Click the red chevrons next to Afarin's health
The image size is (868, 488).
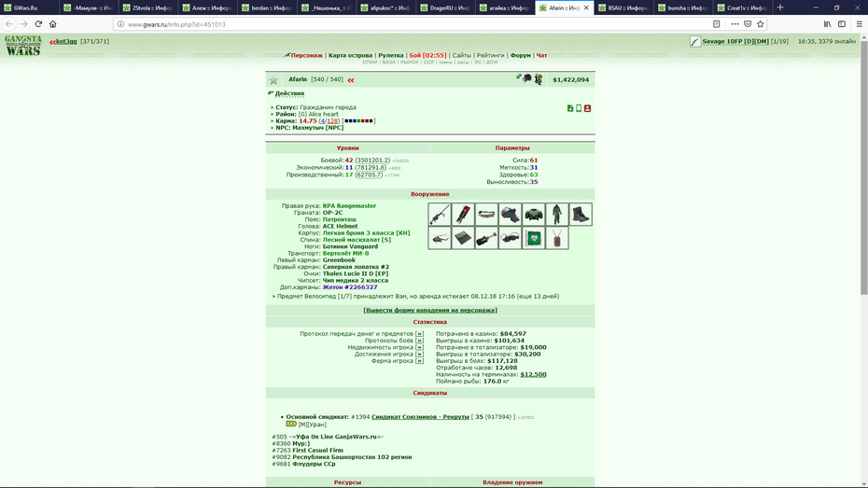(x=350, y=80)
